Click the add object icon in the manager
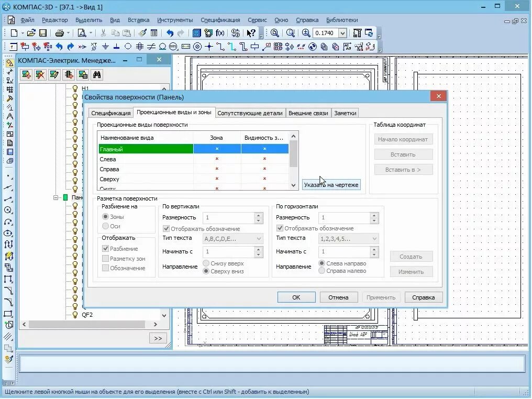This screenshot has height=399, width=532. (26, 75)
